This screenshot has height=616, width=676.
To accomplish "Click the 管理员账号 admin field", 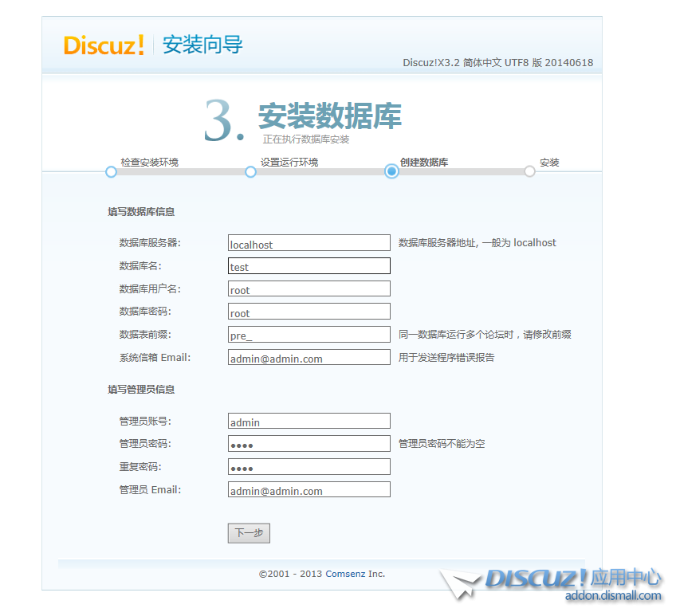I will click(309, 421).
